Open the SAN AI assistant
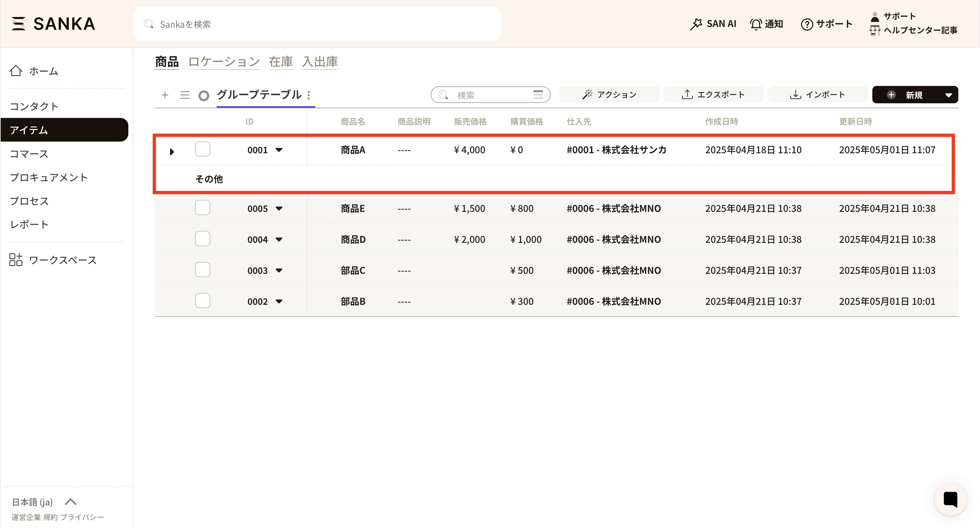 pyautogui.click(x=713, y=24)
